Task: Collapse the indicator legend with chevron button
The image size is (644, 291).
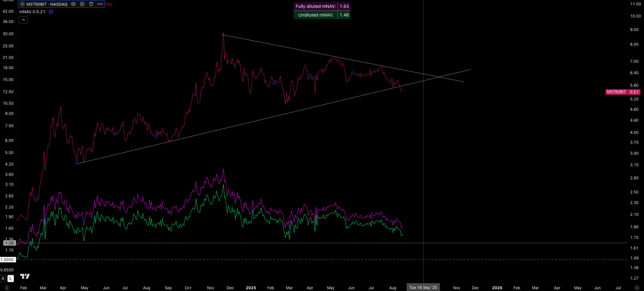Action: (23, 20)
